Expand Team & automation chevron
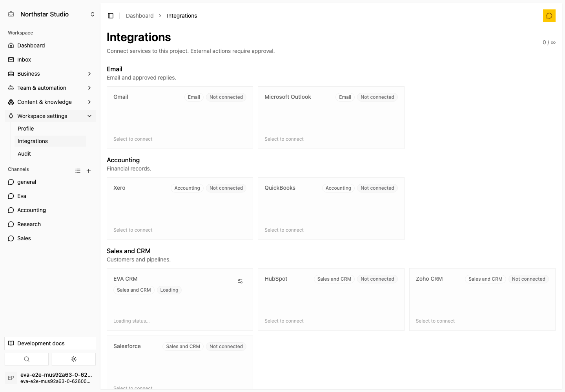 tap(89, 88)
